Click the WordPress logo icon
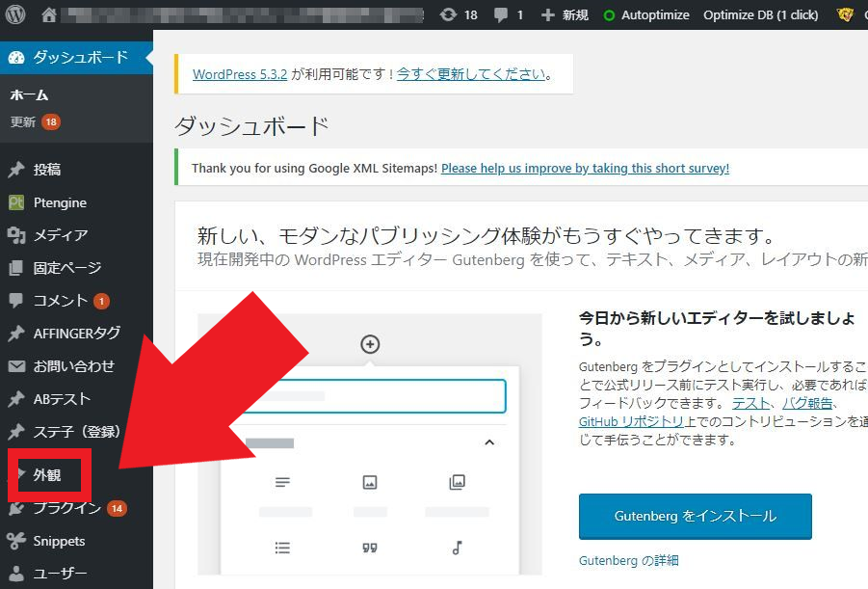The image size is (868, 589). coord(15,14)
